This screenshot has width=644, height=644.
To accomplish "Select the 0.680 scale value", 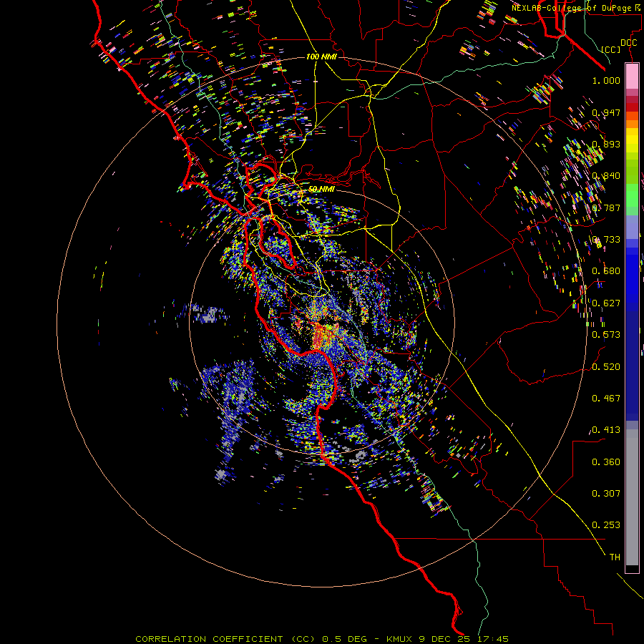I will [606, 271].
